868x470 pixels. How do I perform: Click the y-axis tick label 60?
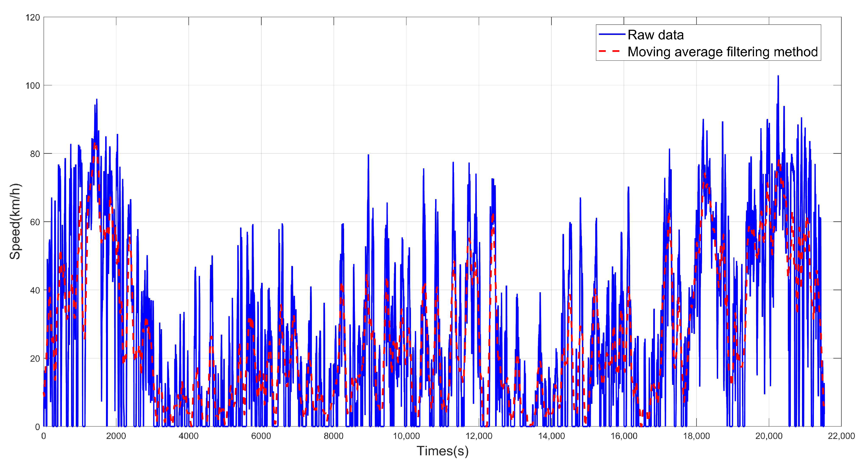click(35, 222)
